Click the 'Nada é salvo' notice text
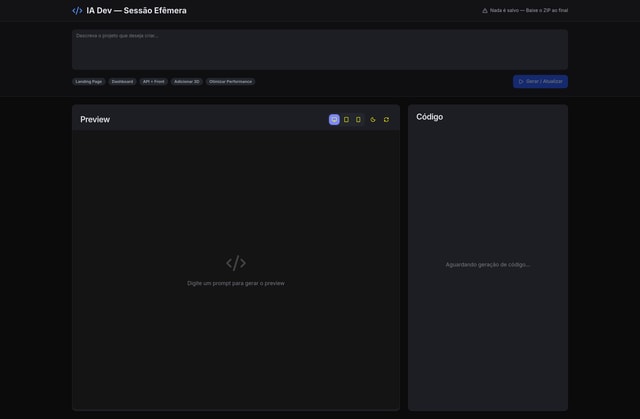The width and height of the screenshot is (640, 419). [529, 11]
